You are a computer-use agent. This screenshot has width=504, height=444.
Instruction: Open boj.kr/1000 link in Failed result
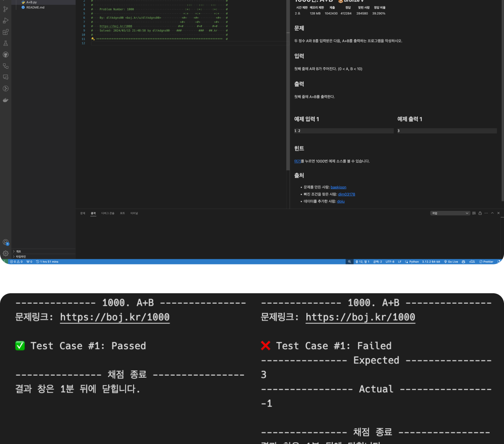pyautogui.click(x=360, y=317)
